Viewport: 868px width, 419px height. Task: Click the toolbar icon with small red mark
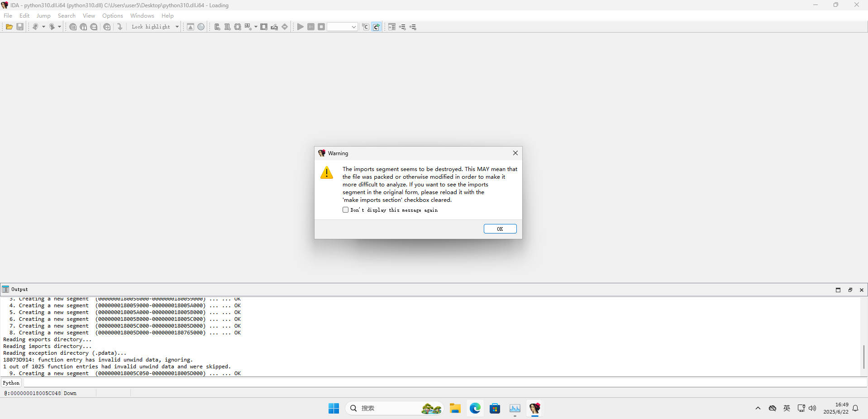click(248, 27)
